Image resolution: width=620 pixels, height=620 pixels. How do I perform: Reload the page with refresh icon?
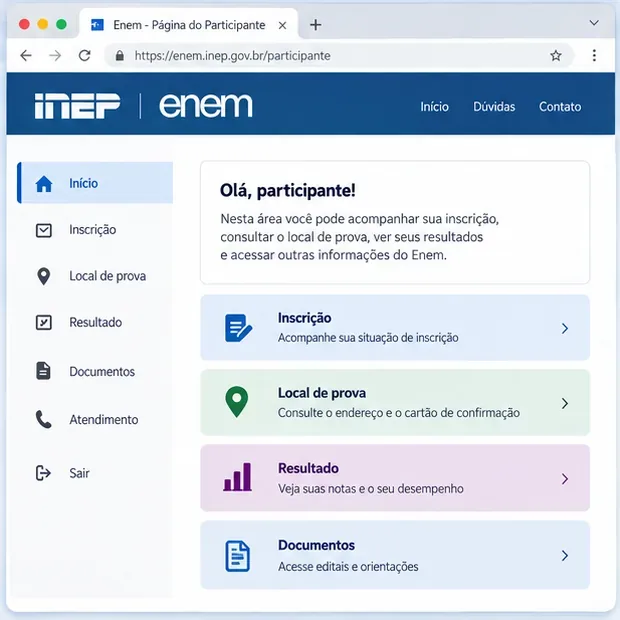tap(85, 56)
